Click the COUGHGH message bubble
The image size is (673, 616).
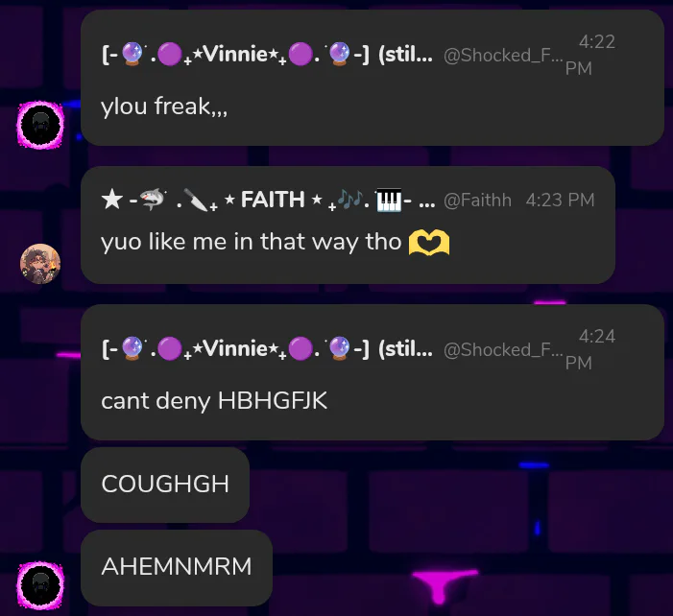[165, 485]
